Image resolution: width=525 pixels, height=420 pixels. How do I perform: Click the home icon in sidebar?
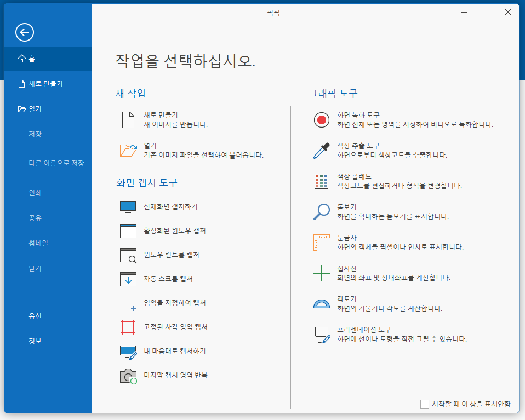tap(22, 59)
